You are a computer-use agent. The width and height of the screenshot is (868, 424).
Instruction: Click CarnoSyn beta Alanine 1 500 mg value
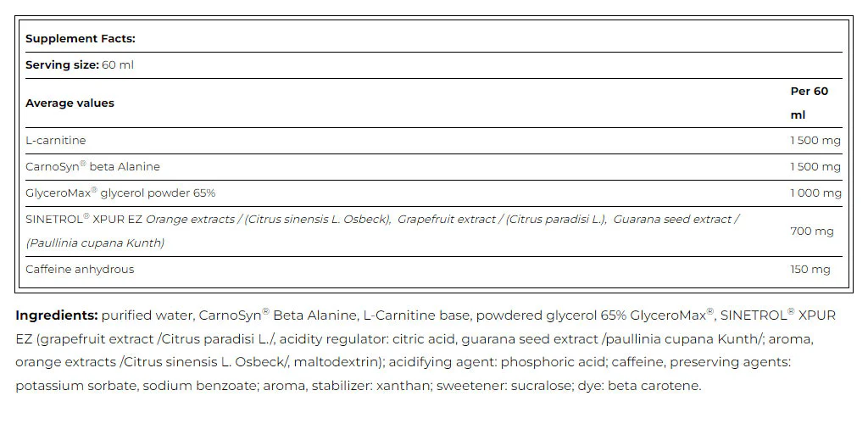815,166
